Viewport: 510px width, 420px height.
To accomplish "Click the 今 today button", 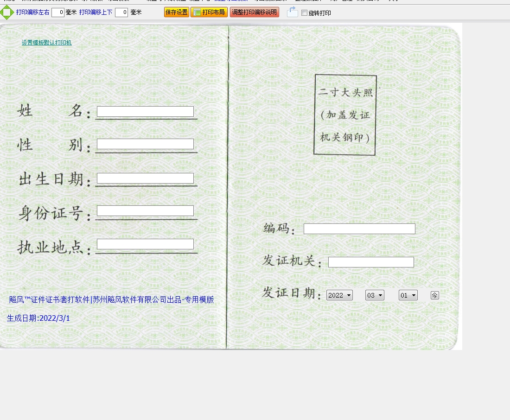I will [434, 295].
